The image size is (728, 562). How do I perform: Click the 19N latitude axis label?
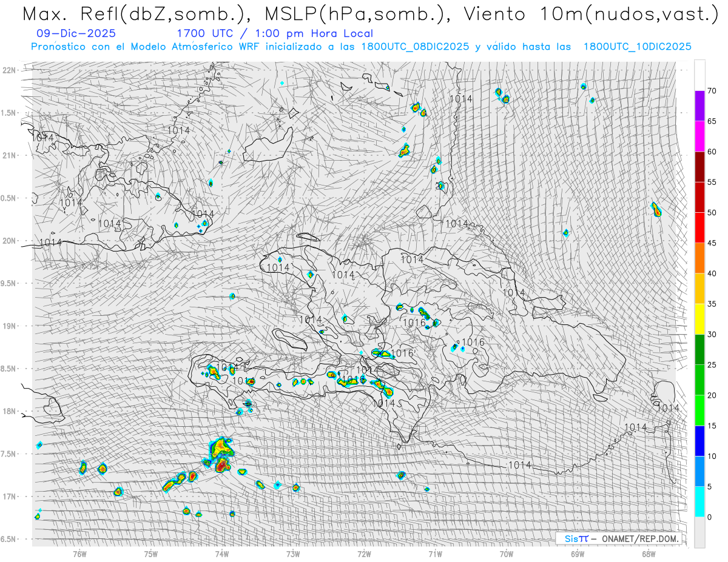coord(10,326)
